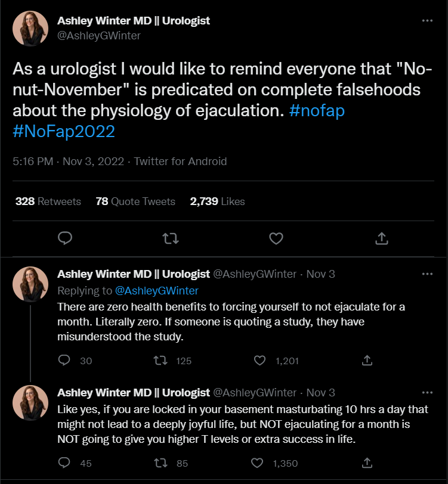Share the 'zero health benefits' reply
Viewport: 448px width, 484px height.
pyautogui.click(x=367, y=361)
